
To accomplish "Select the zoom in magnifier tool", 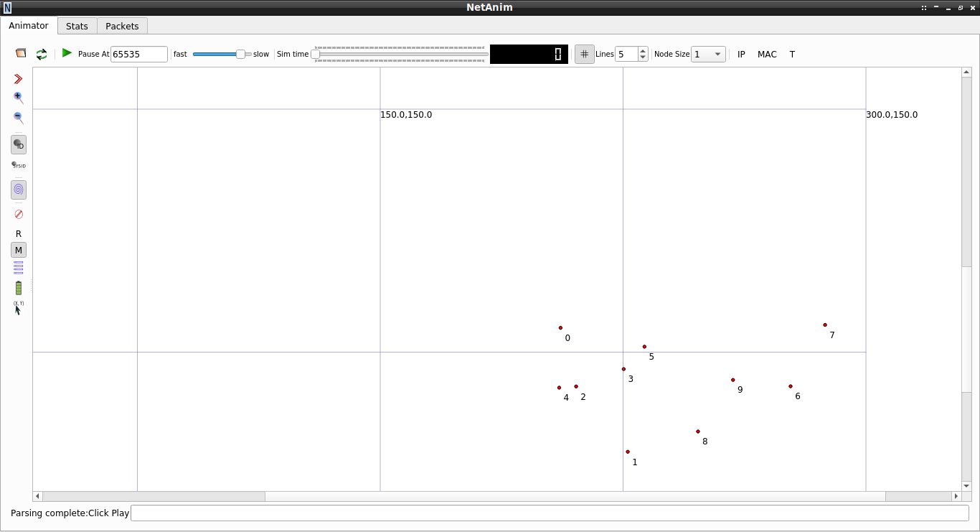I will [18, 98].
